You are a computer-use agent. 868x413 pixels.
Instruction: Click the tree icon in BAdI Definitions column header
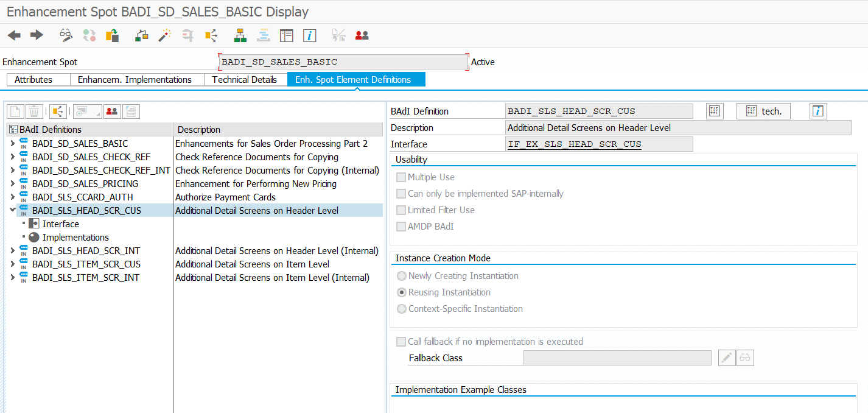coord(13,129)
